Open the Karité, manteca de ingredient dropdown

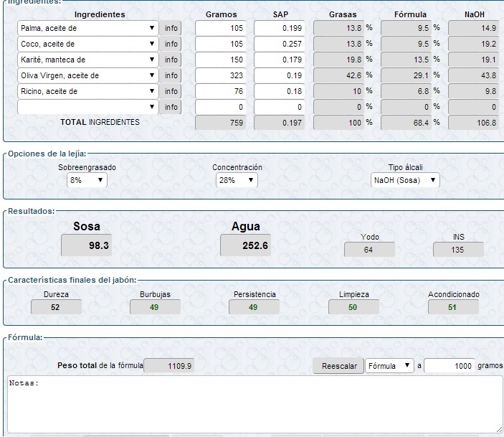(87, 60)
